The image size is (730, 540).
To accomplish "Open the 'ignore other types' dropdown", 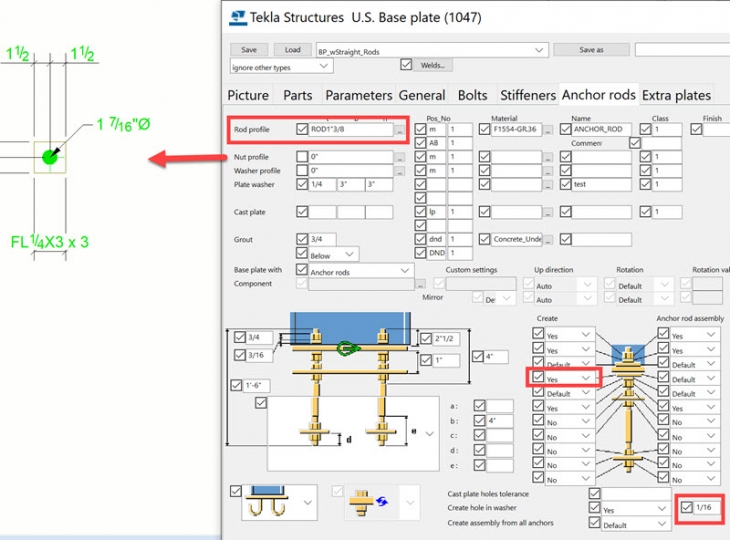I will [x=324, y=67].
